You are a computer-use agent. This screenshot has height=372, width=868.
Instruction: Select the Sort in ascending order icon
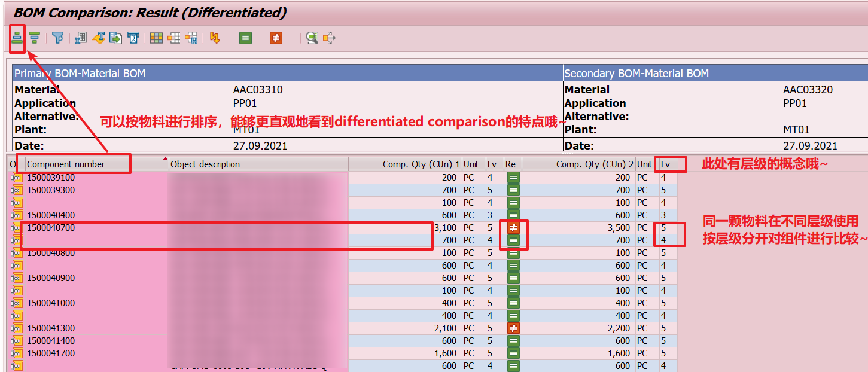17,38
